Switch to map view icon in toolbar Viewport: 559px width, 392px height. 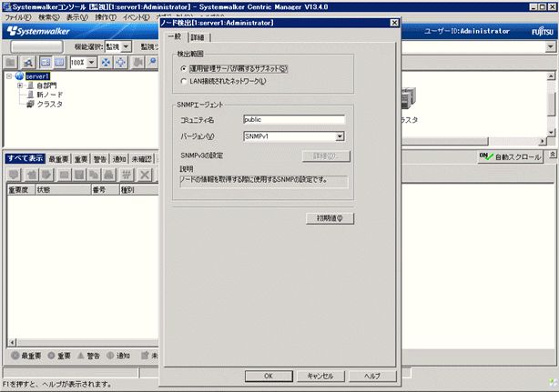click(x=46, y=63)
